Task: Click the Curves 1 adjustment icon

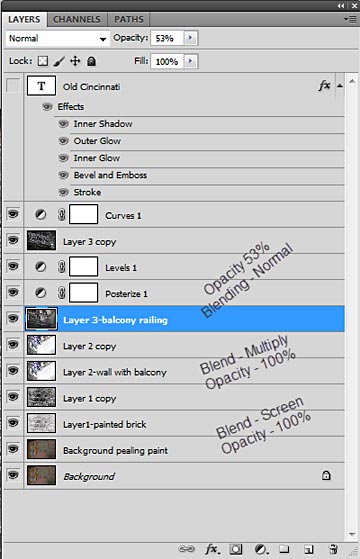Action: (41, 215)
